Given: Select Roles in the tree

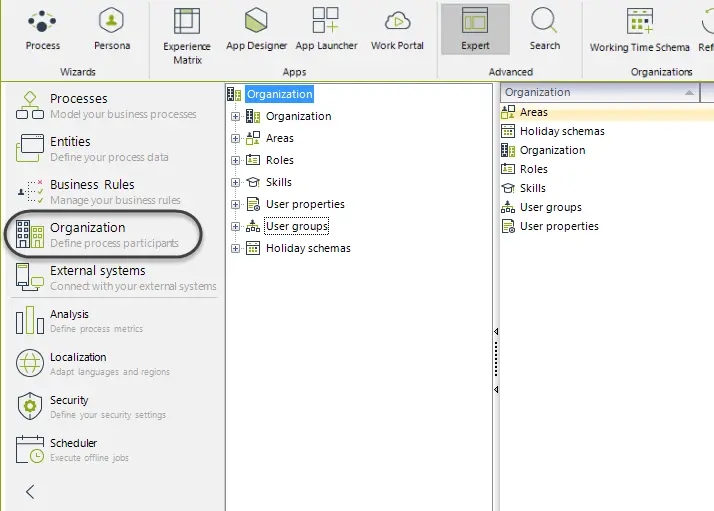Looking at the screenshot, I should click(x=280, y=160).
